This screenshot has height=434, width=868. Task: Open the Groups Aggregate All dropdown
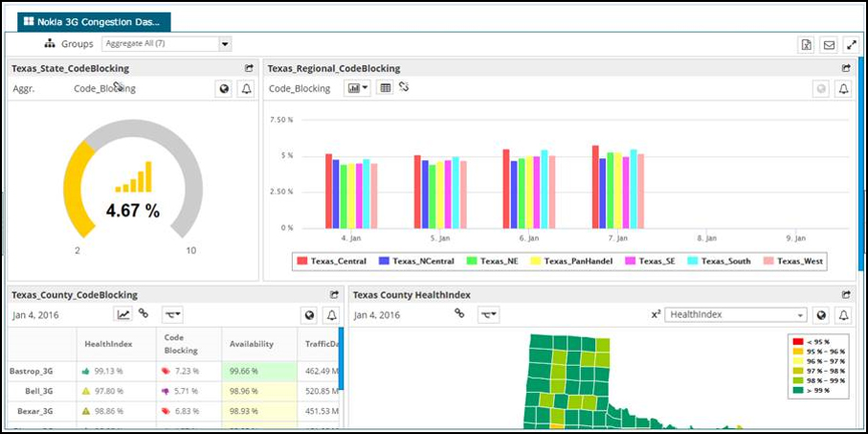[167, 43]
